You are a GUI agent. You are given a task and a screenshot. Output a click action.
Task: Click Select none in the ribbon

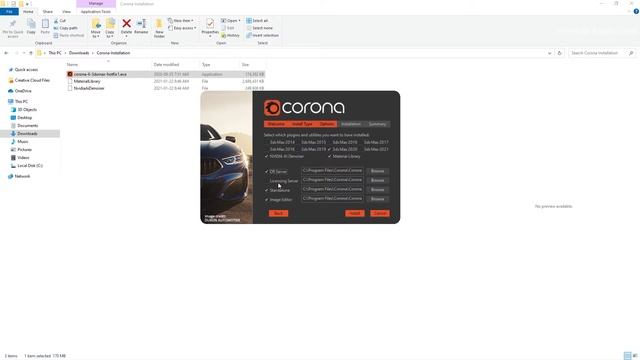[260, 28]
